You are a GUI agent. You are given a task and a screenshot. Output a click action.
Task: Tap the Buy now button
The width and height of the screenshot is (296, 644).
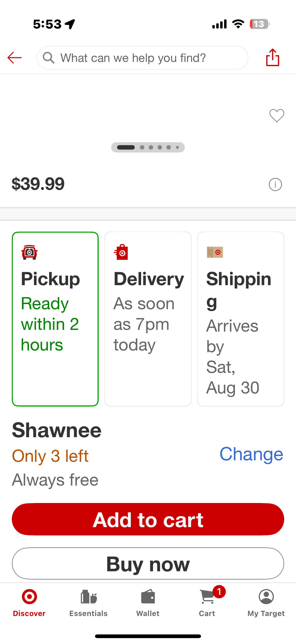pos(148,563)
